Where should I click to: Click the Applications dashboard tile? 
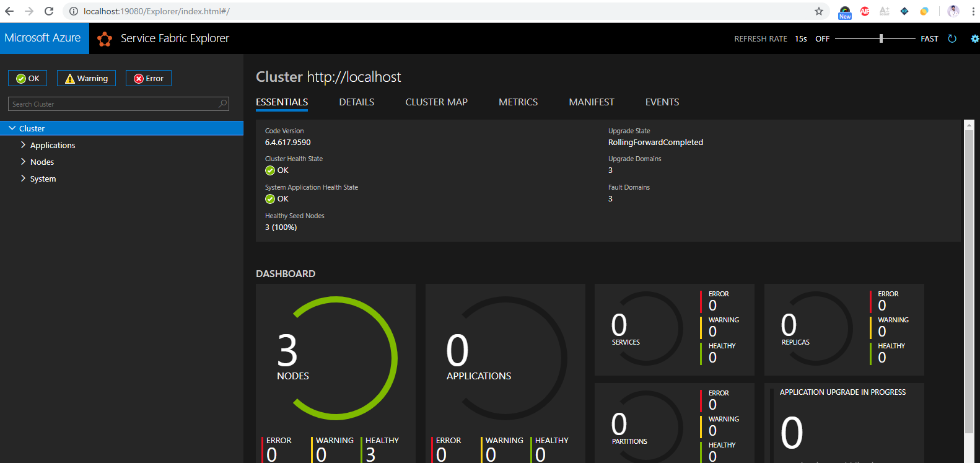[x=505, y=373]
